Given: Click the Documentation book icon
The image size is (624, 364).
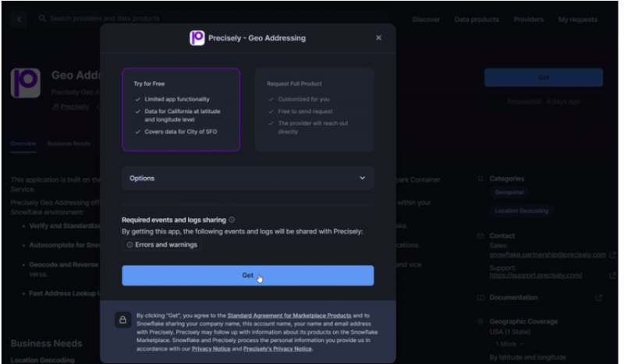Looking at the screenshot, I should 480,298.
